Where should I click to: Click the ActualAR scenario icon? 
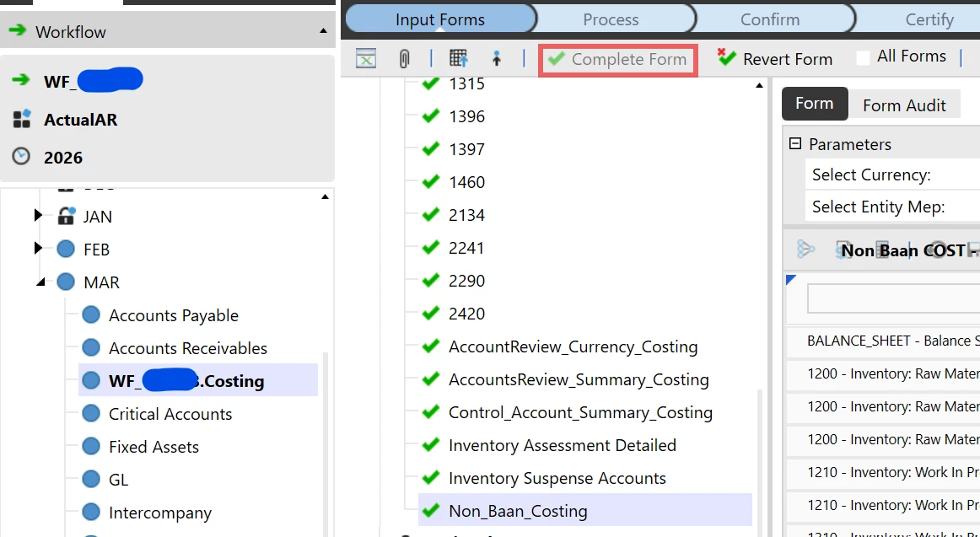22,119
